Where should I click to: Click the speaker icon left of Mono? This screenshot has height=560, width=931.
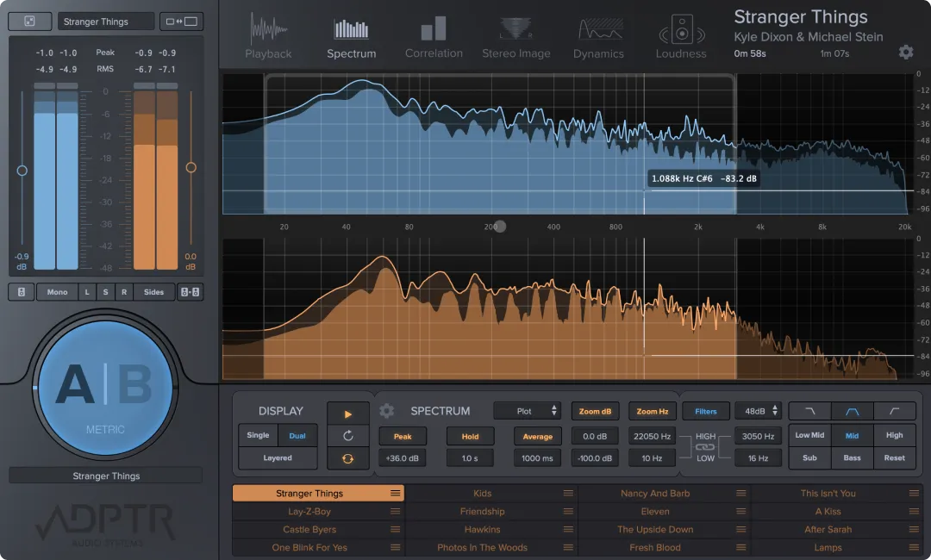click(22, 292)
